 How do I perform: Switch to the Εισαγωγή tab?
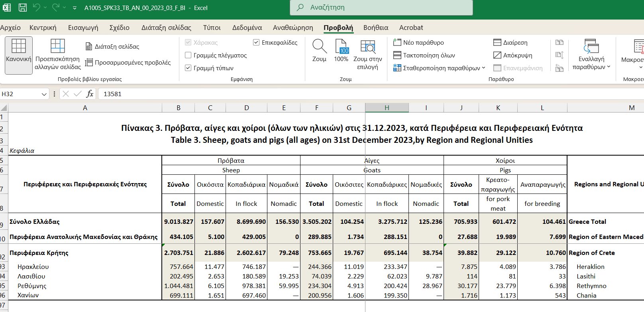[x=83, y=28]
